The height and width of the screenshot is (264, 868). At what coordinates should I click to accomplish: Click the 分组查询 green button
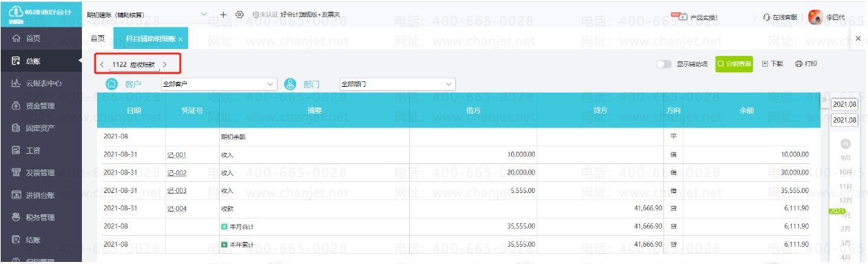pos(734,64)
